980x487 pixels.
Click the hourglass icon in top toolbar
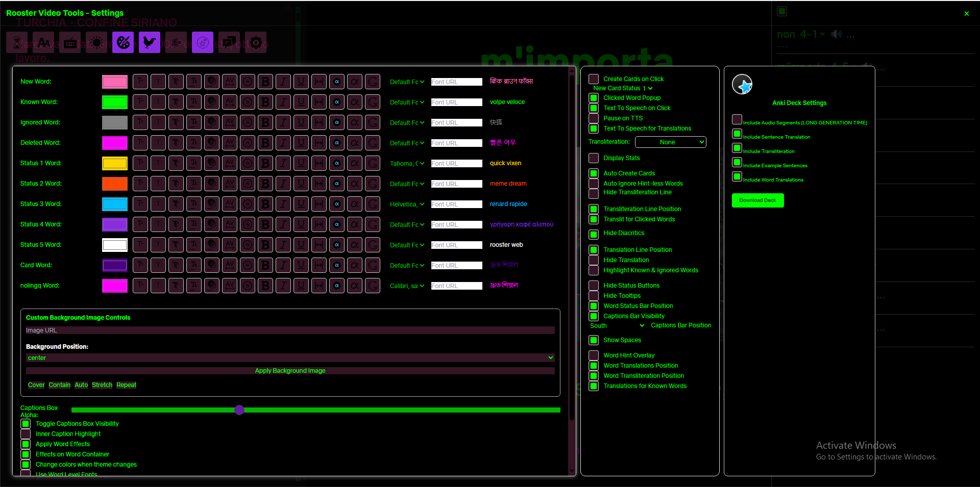click(17, 42)
